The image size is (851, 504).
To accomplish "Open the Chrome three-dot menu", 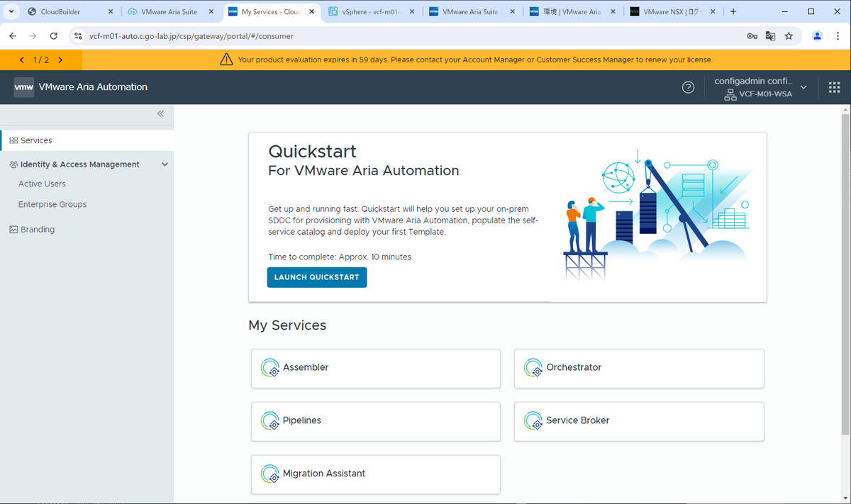I will tap(838, 36).
